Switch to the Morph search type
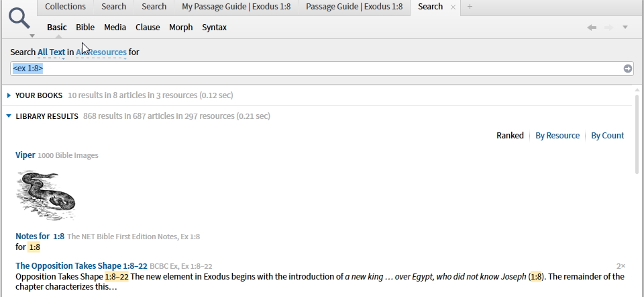The height and width of the screenshot is (297, 644). [x=180, y=28]
